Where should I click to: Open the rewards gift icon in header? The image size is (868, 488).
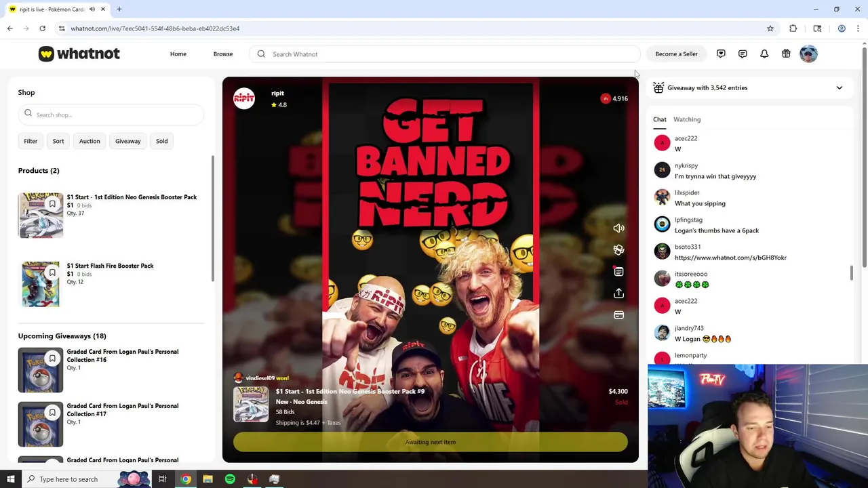(x=786, y=54)
